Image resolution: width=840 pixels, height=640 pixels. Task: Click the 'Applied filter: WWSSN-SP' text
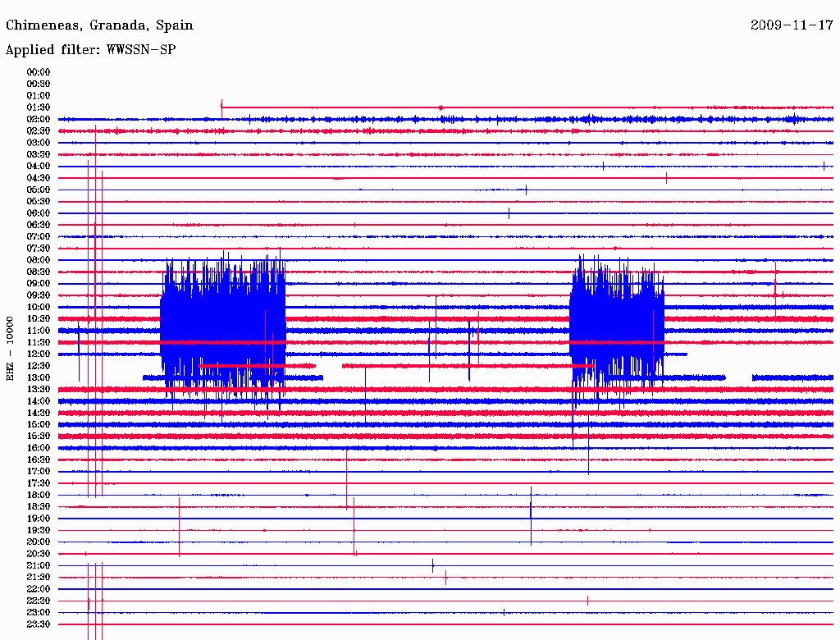90,50
